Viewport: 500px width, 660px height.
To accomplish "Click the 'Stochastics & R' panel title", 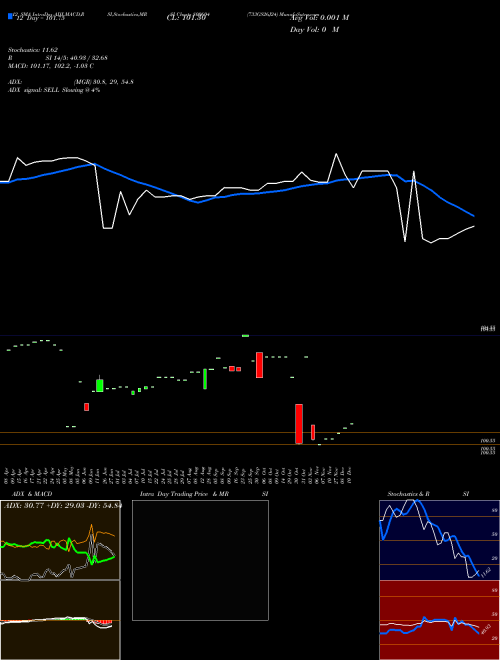I will click(x=408, y=494).
